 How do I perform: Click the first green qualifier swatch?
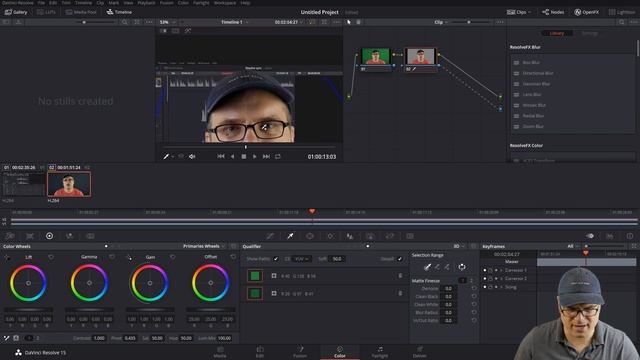click(x=255, y=276)
